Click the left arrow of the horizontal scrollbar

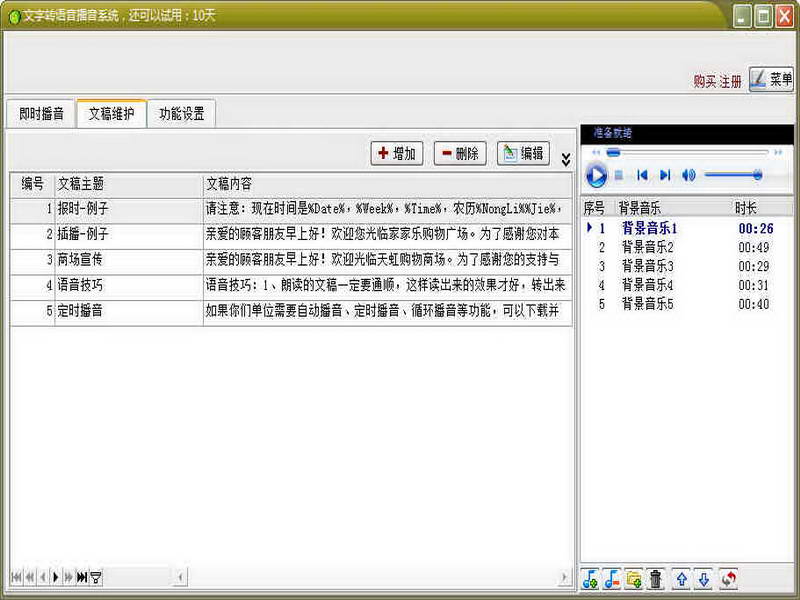pos(180,577)
